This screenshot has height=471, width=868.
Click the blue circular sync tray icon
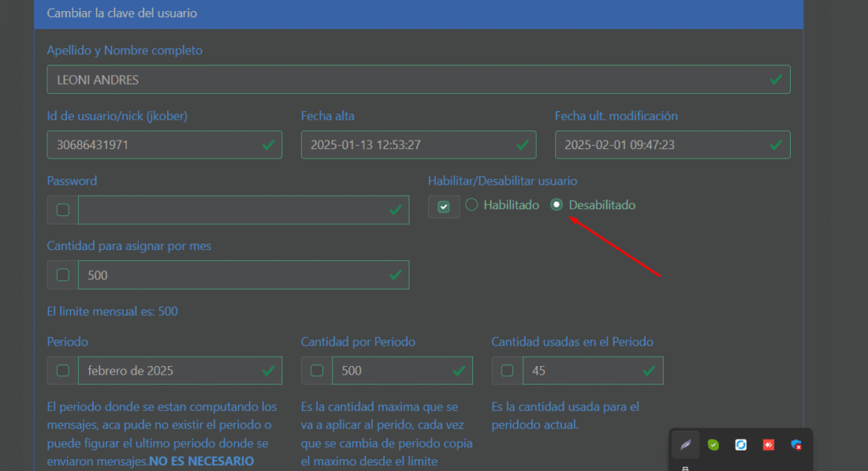pos(740,445)
